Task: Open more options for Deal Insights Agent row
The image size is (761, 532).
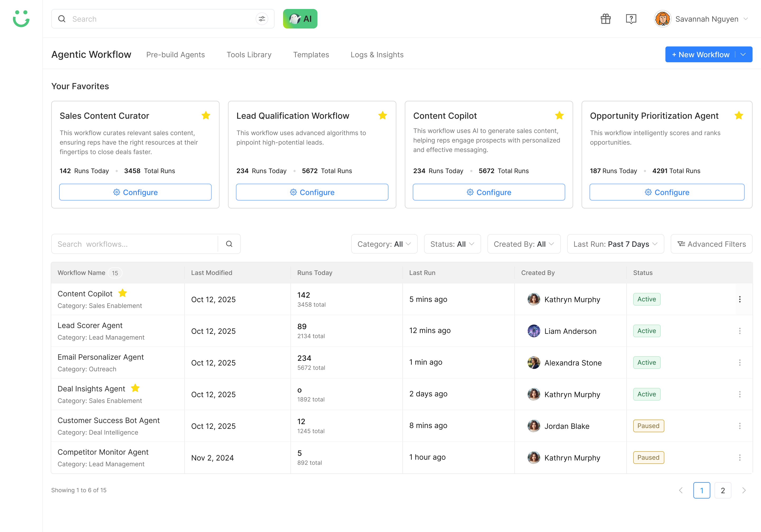Action: [x=739, y=394]
